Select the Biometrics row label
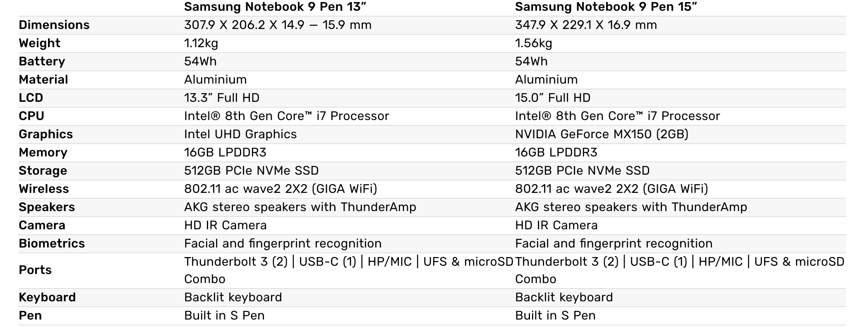The height and width of the screenshot is (327, 868). tap(52, 243)
